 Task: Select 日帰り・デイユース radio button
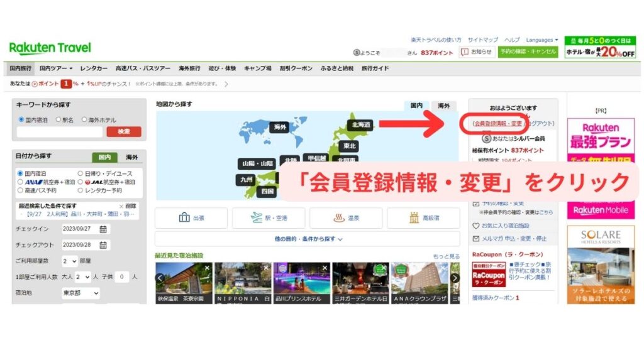pyautogui.click(x=80, y=173)
